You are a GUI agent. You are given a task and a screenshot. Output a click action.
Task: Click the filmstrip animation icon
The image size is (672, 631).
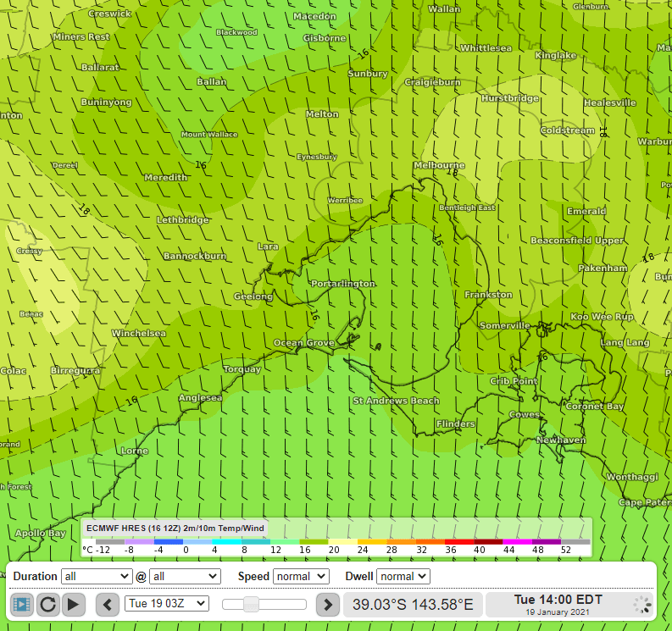(21, 604)
